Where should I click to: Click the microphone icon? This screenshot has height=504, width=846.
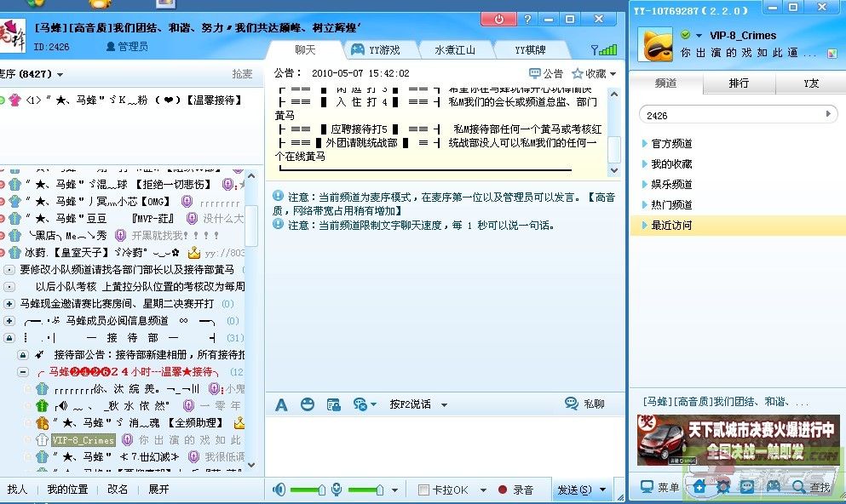point(337,490)
